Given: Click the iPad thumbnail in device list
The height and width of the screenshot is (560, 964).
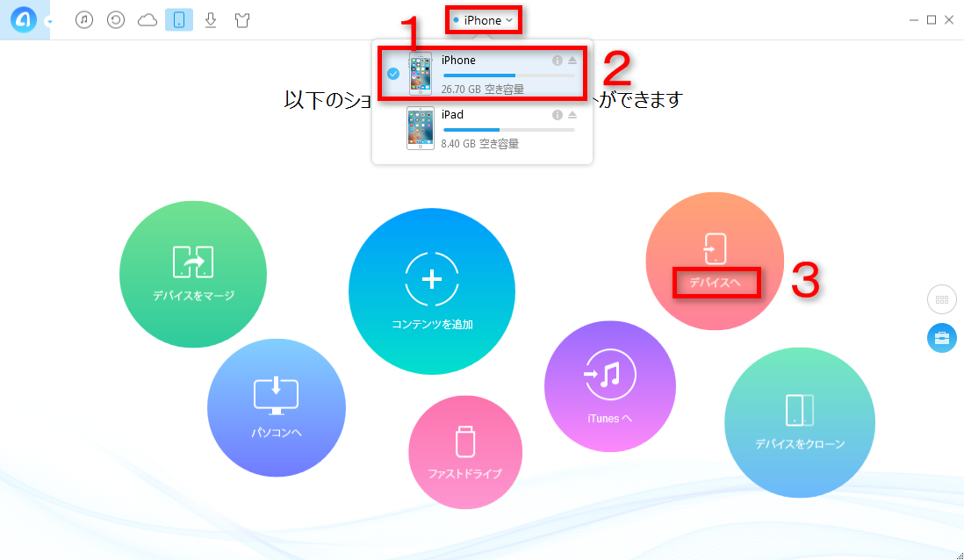Looking at the screenshot, I should tap(421, 128).
